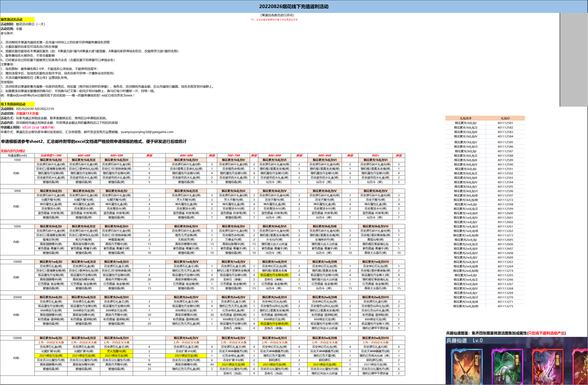Select the yellow 线下充值返利活动 heading

(17, 104)
